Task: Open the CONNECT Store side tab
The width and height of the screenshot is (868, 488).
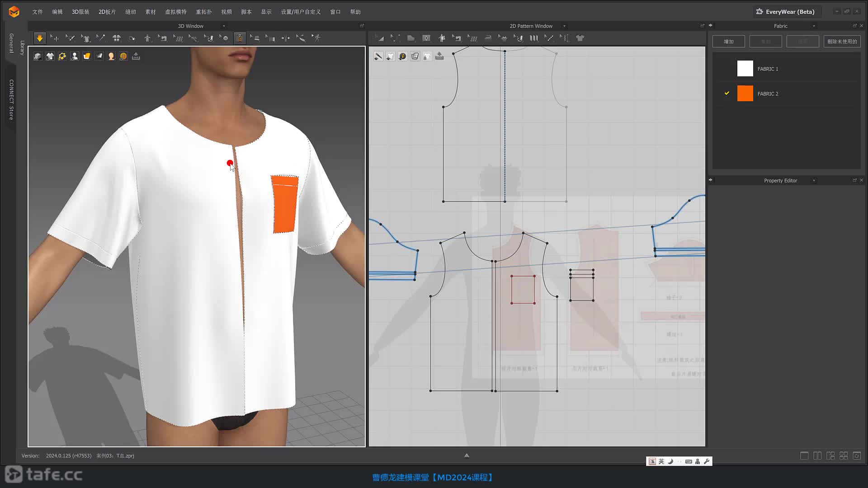Action: (11, 99)
